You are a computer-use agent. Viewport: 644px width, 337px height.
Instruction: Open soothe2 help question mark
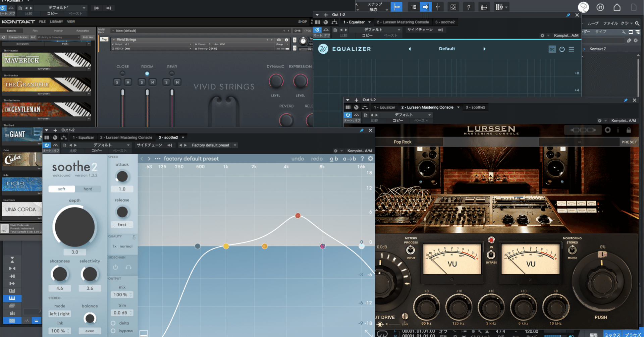[362, 159]
